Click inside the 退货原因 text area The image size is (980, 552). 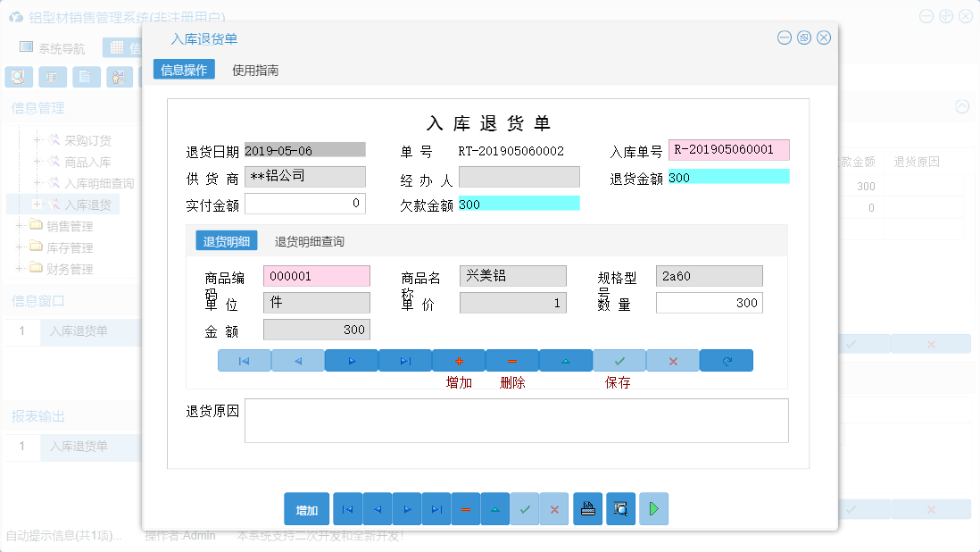pos(514,418)
